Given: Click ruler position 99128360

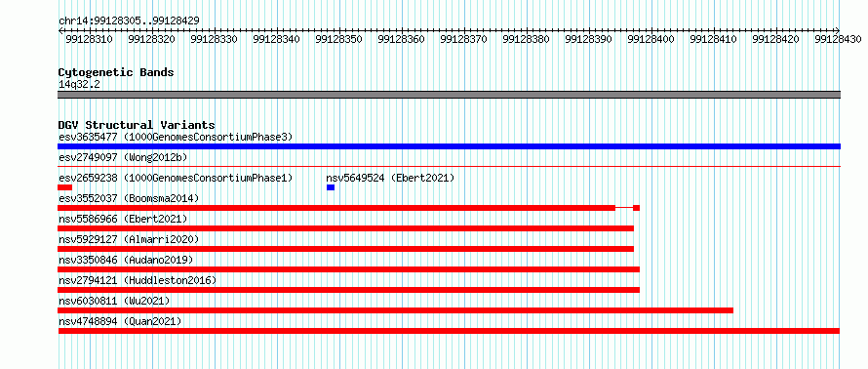Looking at the screenshot, I should tap(402, 39).
